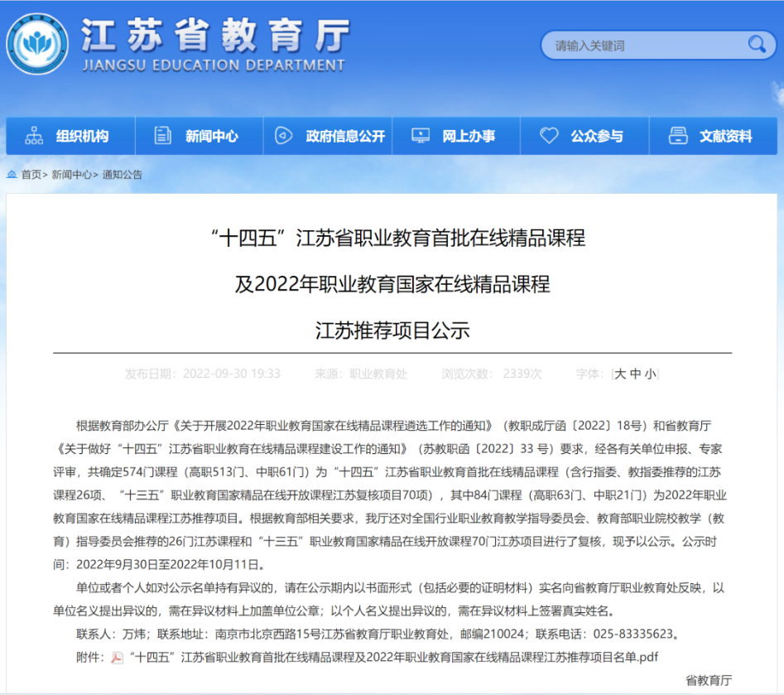
Task: Click the magnifier search icon
Action: point(756,45)
